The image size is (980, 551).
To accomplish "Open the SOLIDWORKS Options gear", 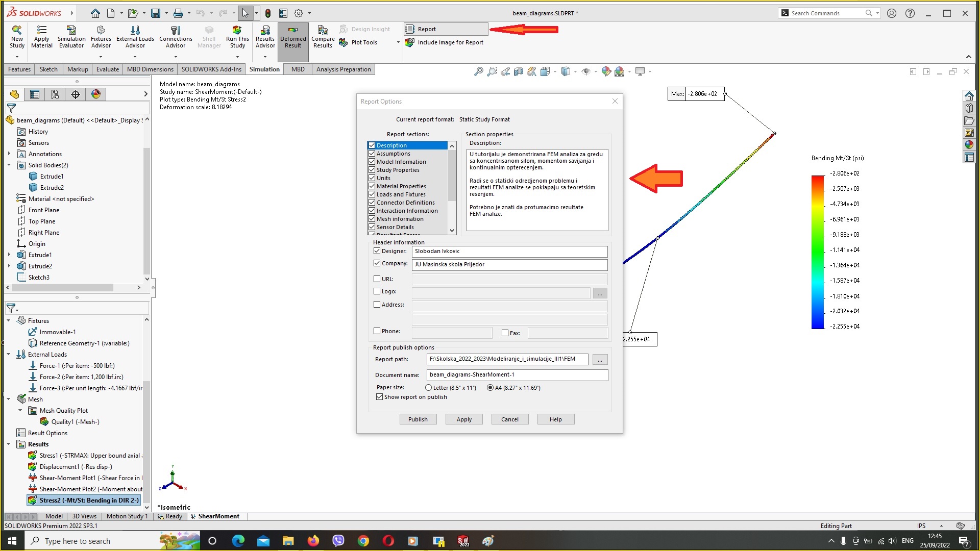I will 299,13.
